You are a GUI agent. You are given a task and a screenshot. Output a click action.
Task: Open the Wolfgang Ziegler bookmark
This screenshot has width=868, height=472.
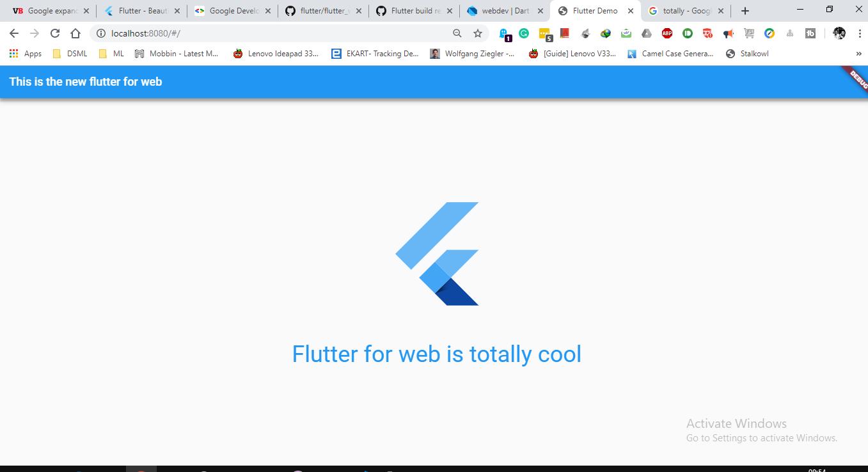click(x=473, y=54)
